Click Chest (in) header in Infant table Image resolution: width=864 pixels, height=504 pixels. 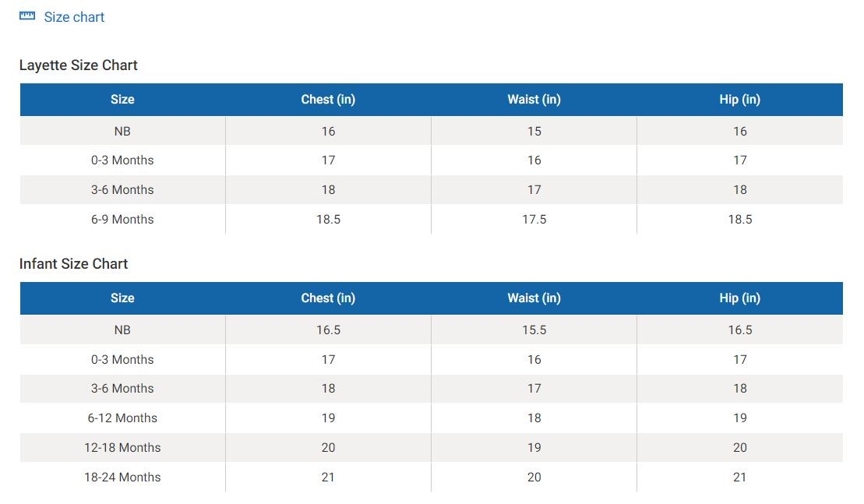click(328, 298)
